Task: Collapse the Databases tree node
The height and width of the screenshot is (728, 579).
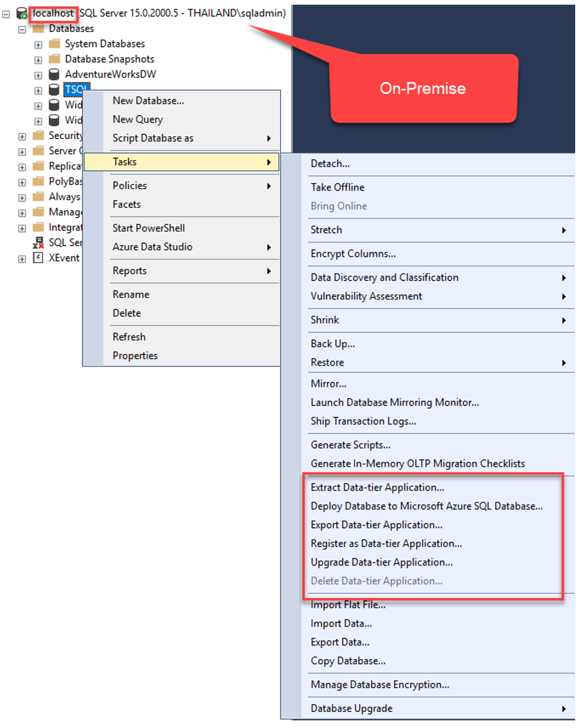Action: pos(22,30)
